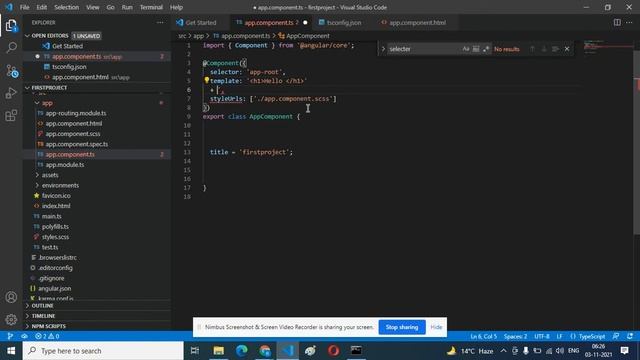Viewport: 640px width, 360px height.
Task: Open the Help menu
Action: point(176,7)
